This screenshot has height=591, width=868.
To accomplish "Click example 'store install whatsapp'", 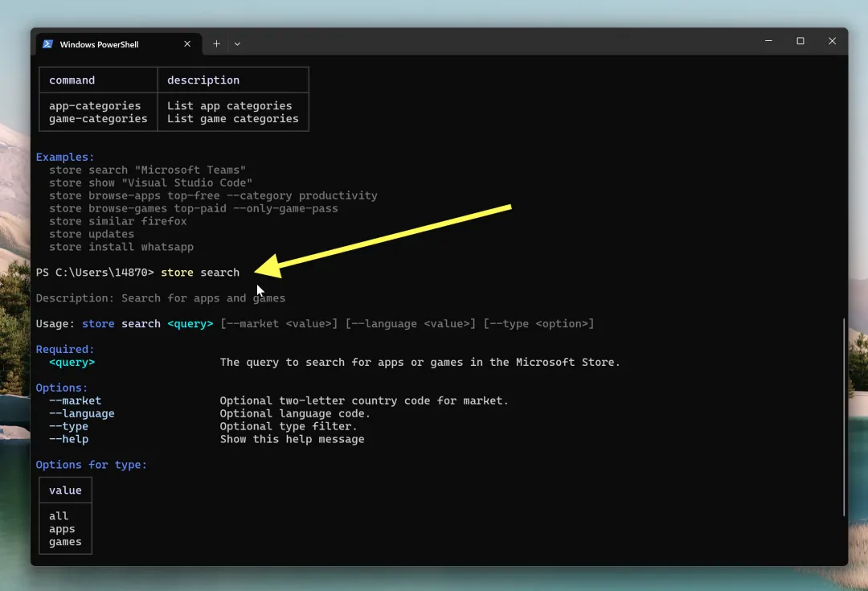I will 121,247.
